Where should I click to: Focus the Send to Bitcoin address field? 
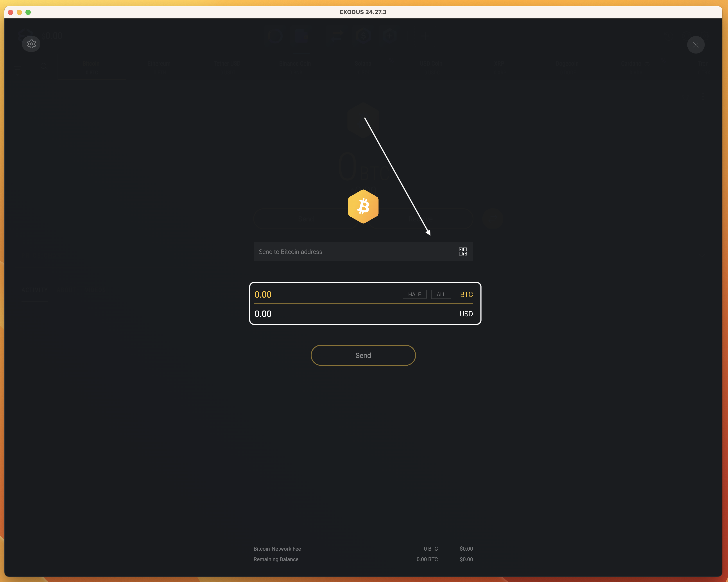(x=363, y=251)
